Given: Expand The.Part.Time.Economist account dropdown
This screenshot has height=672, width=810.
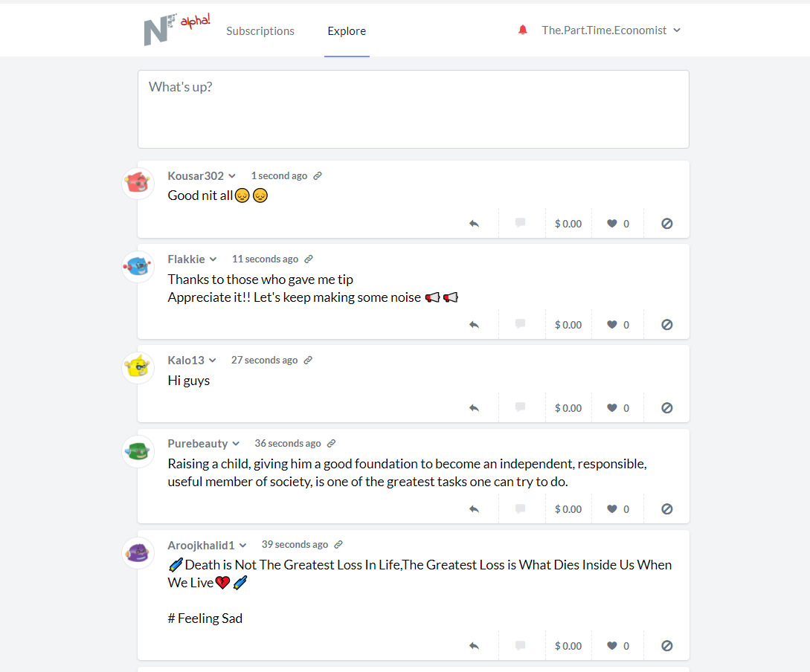Looking at the screenshot, I should (x=611, y=30).
